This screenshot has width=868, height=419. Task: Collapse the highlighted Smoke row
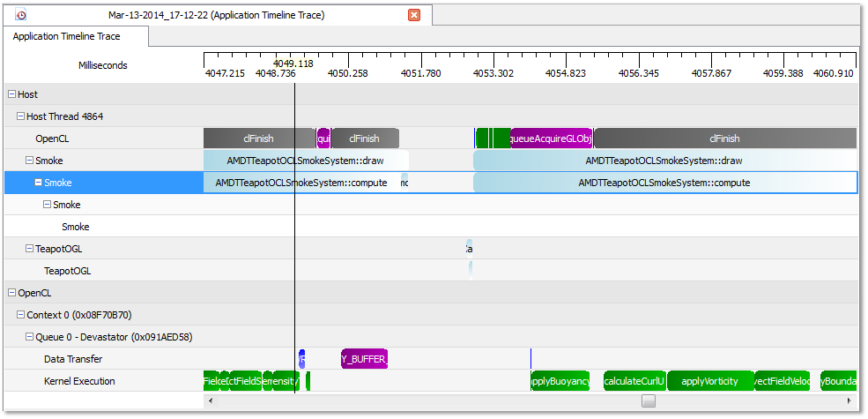pos(38,183)
